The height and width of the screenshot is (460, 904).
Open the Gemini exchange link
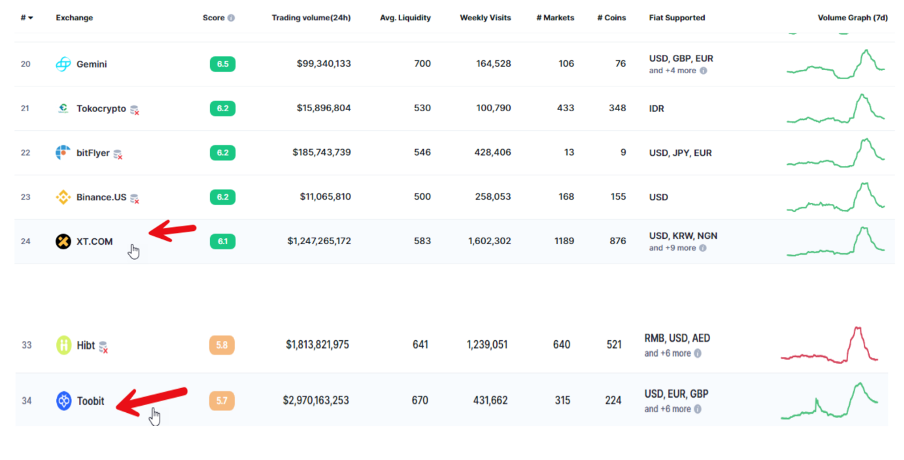coord(92,64)
